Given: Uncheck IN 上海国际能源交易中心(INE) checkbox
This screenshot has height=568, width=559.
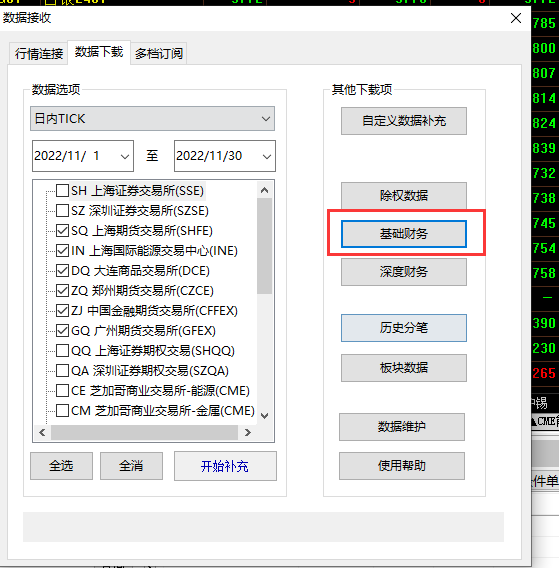Looking at the screenshot, I should (62, 250).
